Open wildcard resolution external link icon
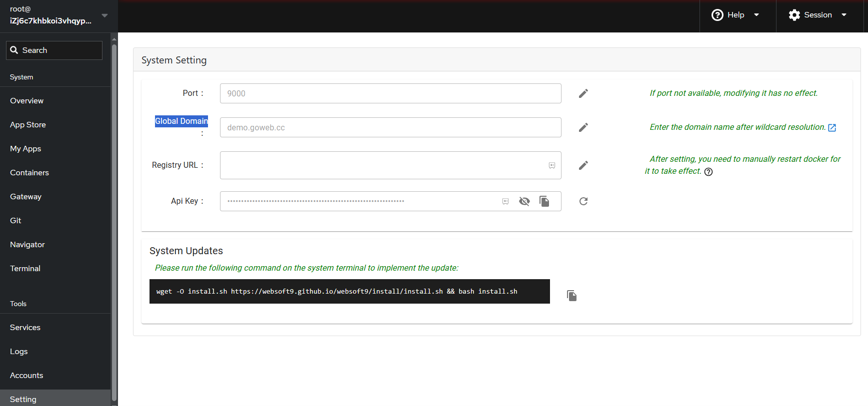 click(832, 128)
